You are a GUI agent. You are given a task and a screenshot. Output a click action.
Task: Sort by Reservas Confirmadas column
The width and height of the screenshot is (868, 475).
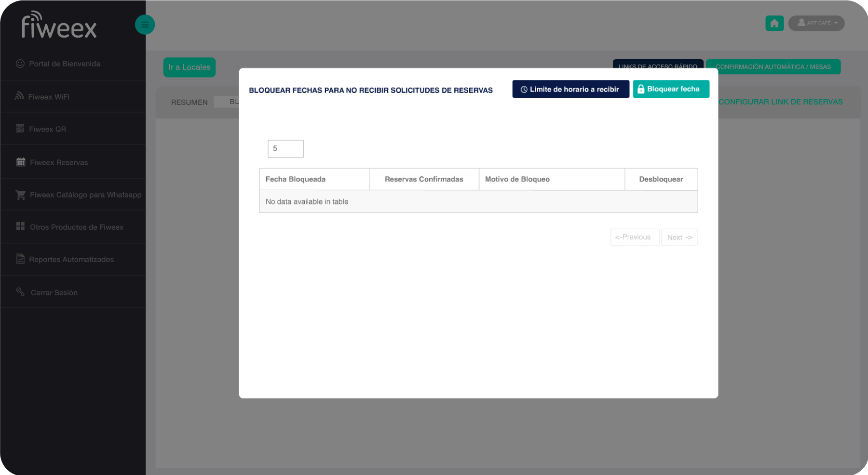(424, 179)
